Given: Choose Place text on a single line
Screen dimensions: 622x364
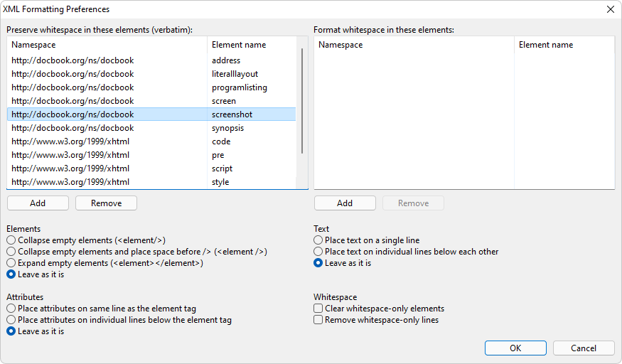Looking at the screenshot, I should pyautogui.click(x=318, y=240).
